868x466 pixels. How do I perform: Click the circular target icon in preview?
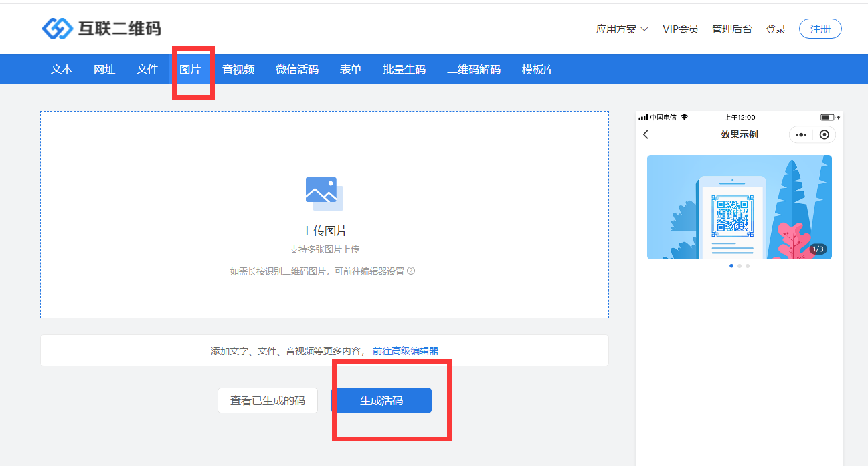pyautogui.click(x=824, y=134)
